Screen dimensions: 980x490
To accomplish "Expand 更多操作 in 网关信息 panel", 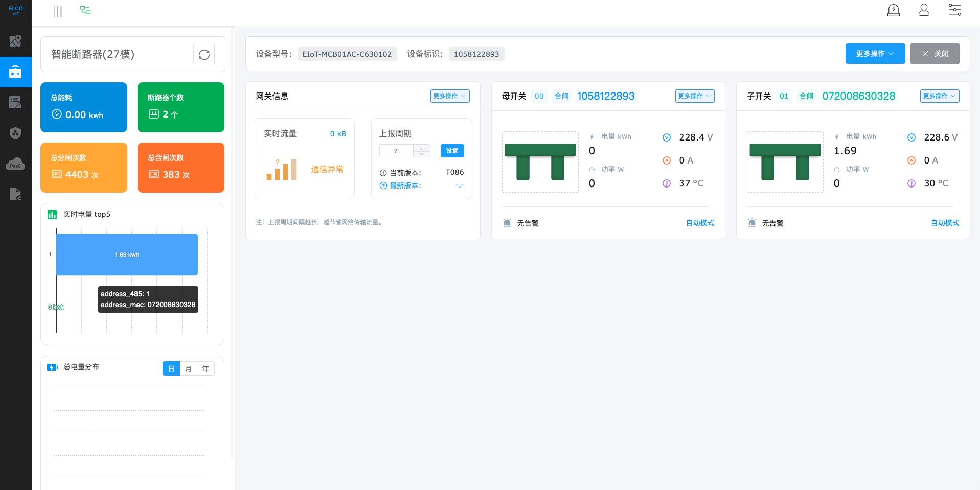I will (449, 96).
